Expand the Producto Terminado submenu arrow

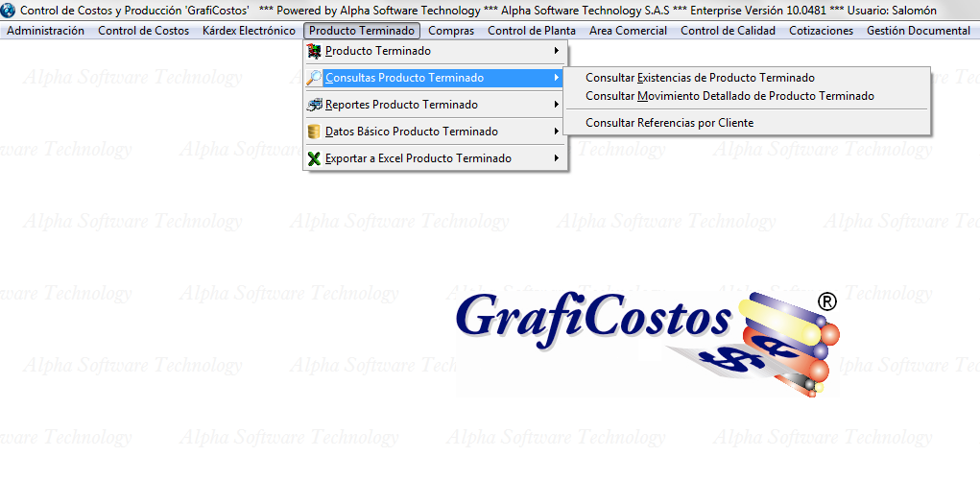(557, 51)
